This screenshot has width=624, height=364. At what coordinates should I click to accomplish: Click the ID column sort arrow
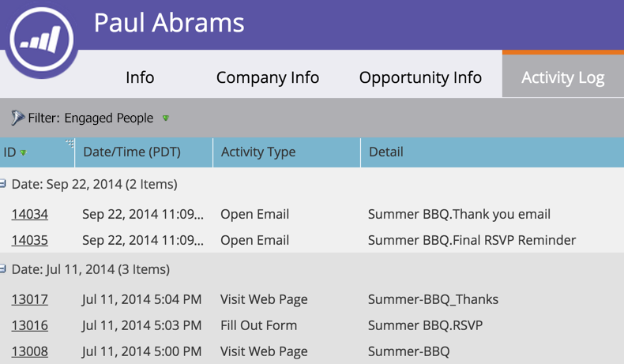pyautogui.click(x=24, y=153)
